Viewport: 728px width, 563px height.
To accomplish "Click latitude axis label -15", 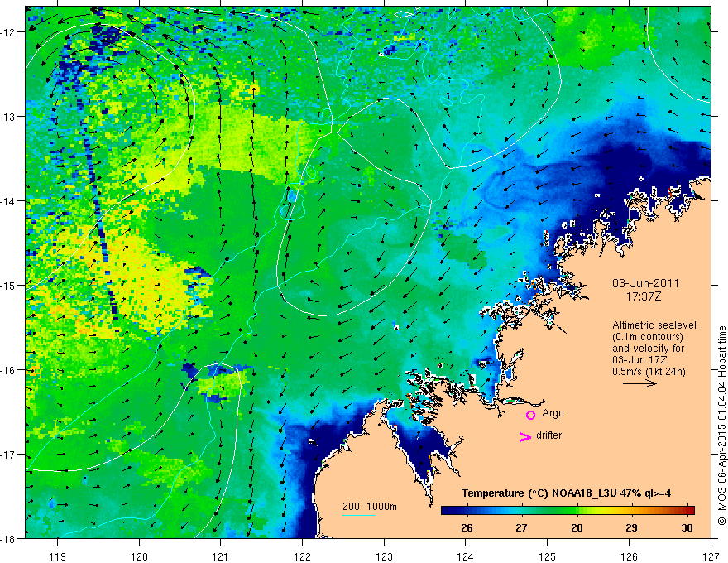I will (9, 285).
